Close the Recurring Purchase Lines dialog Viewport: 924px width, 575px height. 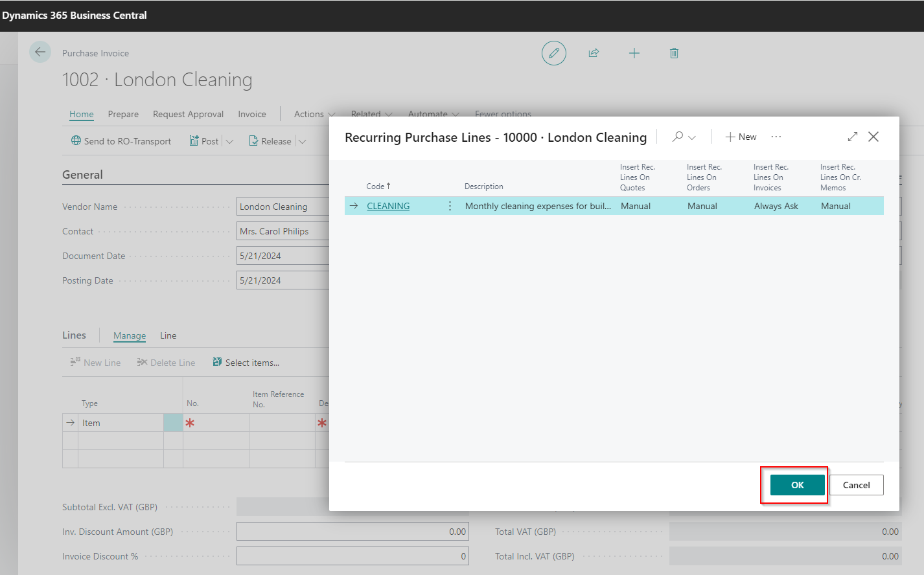tap(873, 137)
